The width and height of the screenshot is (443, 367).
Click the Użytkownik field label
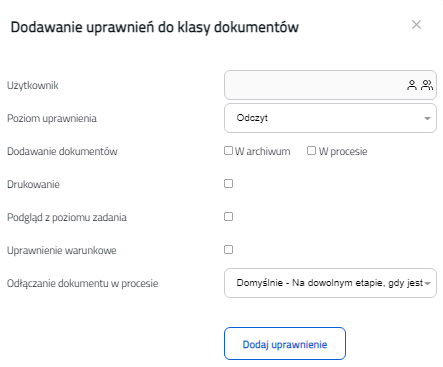33,85
